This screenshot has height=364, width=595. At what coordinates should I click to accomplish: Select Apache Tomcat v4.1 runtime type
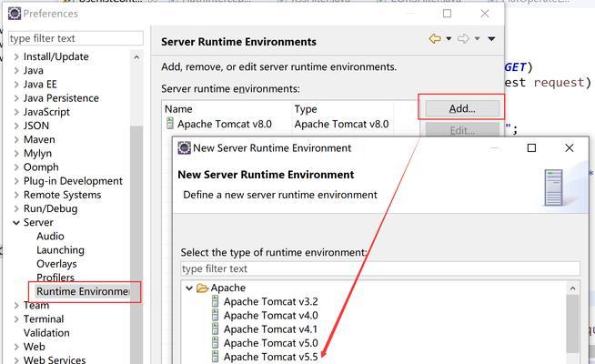tap(270, 329)
